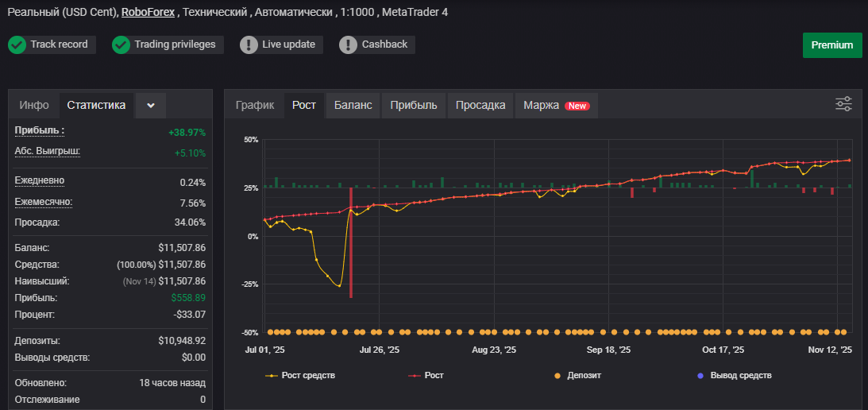This screenshot has height=410, width=868.
Task: Click the red New badge on Маржа
Action: point(577,106)
